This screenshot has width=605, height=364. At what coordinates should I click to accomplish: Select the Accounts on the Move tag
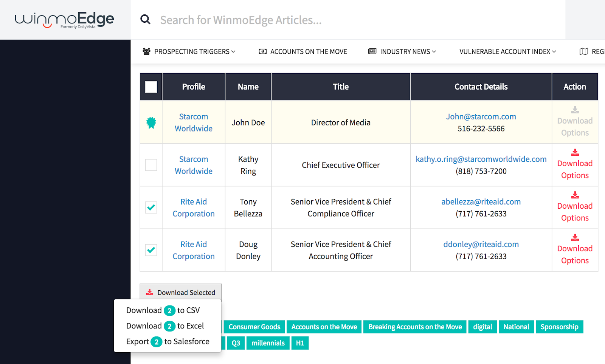[324, 327]
